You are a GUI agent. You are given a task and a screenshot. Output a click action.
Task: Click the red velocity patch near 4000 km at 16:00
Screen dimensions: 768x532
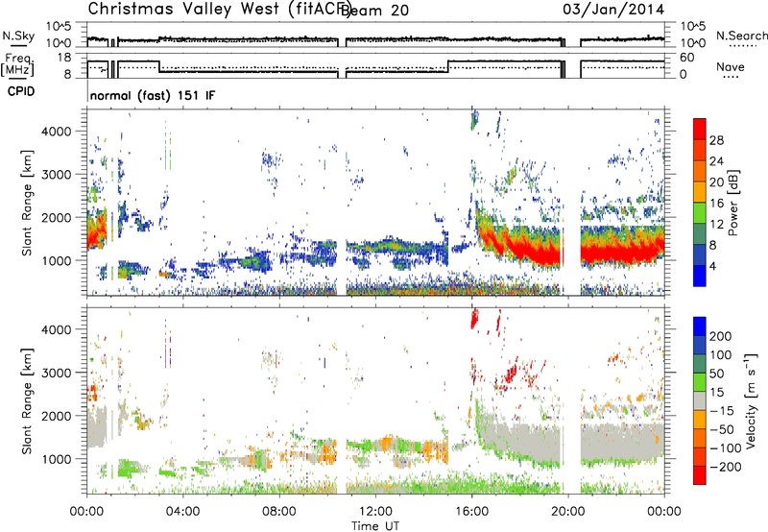(x=474, y=319)
